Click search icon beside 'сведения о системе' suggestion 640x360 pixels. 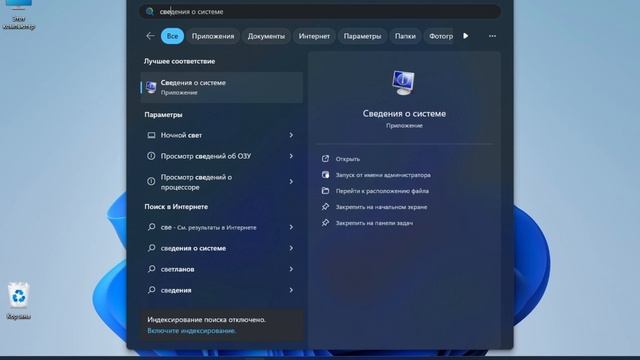point(151,248)
